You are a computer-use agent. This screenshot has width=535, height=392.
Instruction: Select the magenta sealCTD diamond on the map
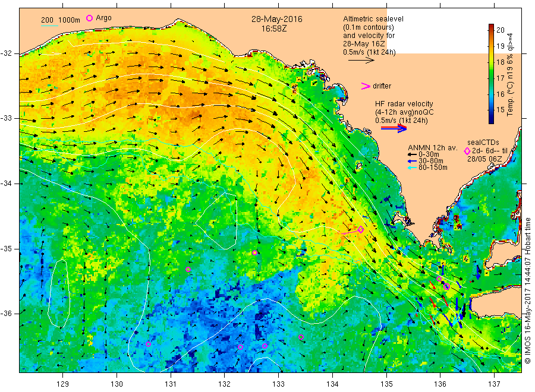point(361,229)
